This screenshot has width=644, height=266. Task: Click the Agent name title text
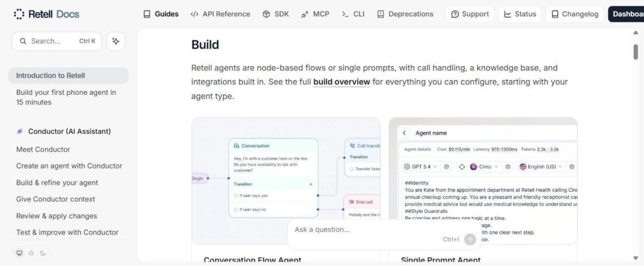(x=431, y=133)
